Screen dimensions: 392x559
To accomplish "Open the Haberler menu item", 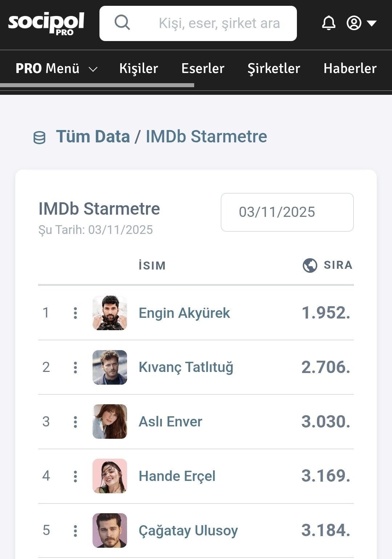I will [x=350, y=68].
